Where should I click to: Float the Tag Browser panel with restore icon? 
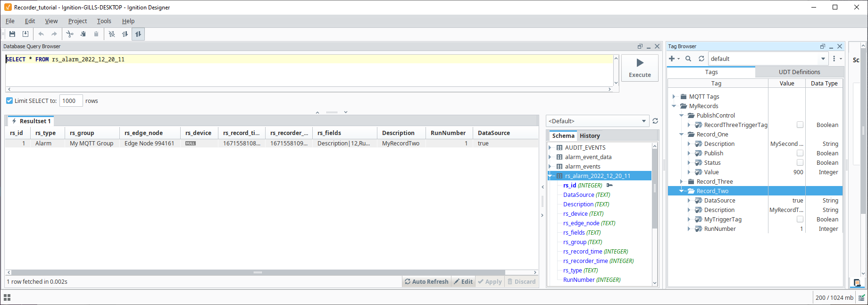coord(823,46)
